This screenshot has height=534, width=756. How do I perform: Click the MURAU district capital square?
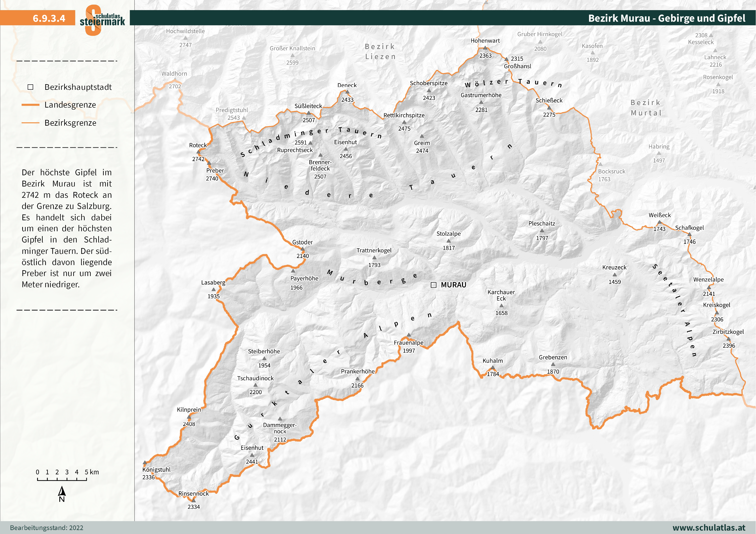point(434,285)
